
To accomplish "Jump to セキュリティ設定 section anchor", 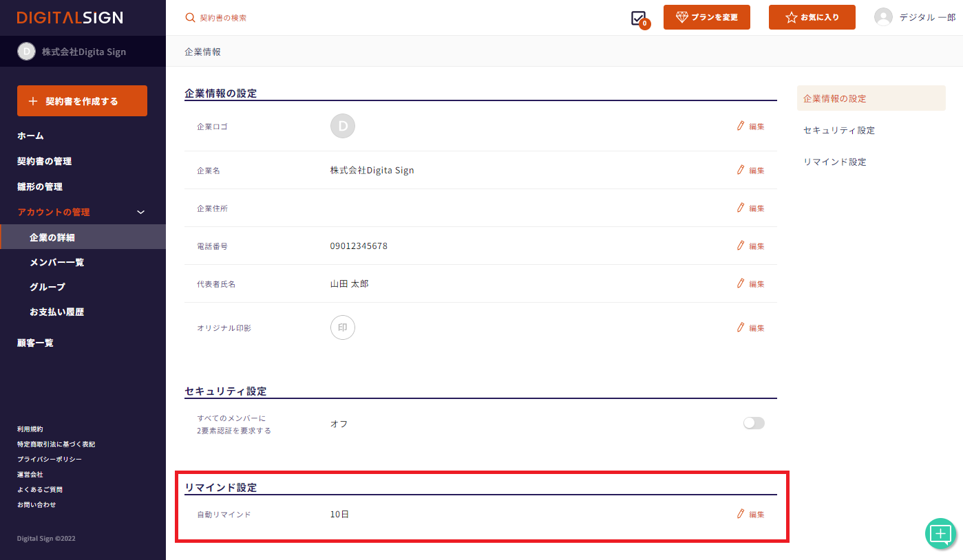I will (x=838, y=130).
